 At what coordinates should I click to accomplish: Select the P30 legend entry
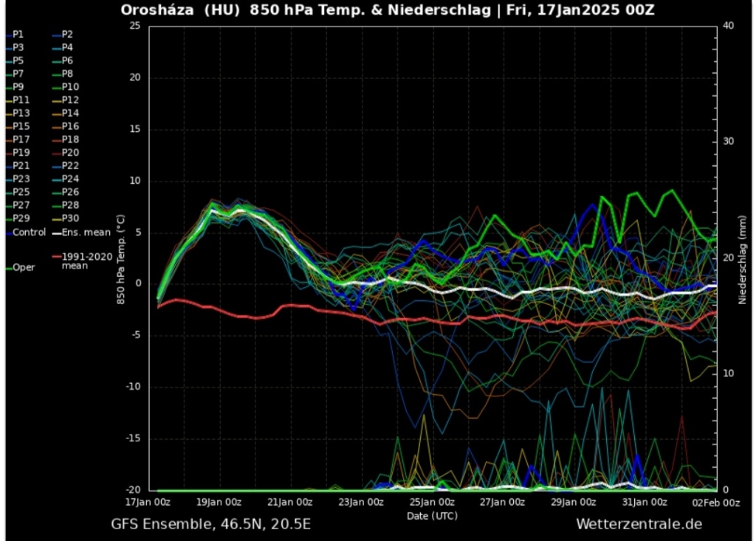69,218
